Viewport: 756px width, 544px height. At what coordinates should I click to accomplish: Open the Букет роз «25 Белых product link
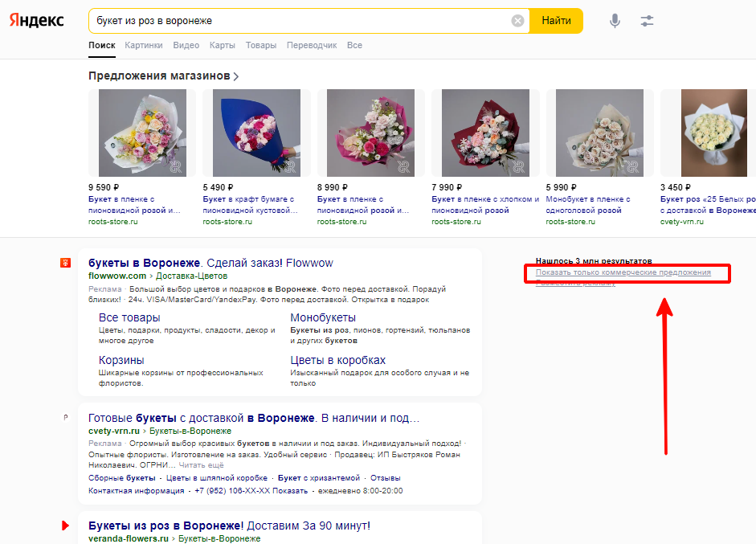pyautogui.click(x=708, y=204)
